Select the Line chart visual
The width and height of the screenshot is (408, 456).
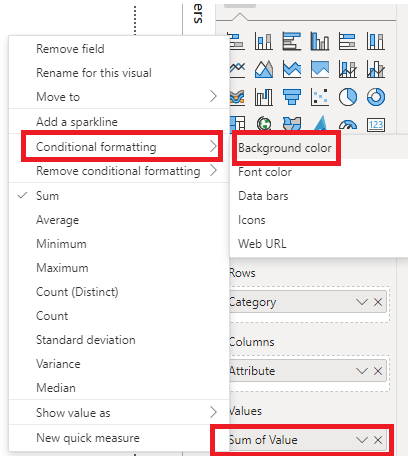click(237, 69)
